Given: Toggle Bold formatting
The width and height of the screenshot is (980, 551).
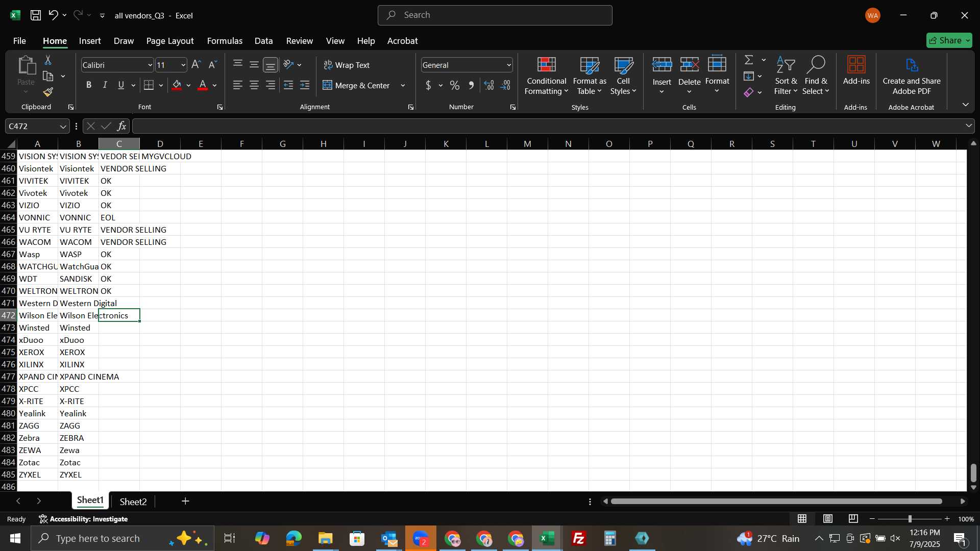Looking at the screenshot, I should (89, 85).
